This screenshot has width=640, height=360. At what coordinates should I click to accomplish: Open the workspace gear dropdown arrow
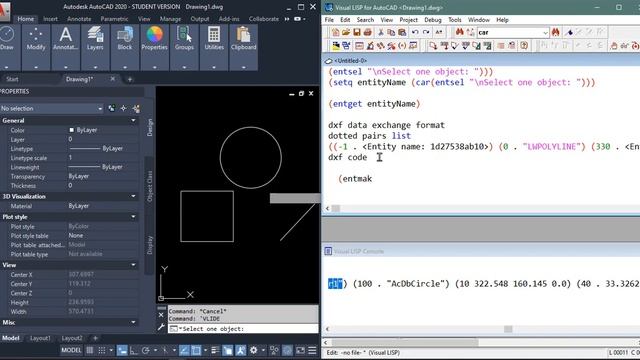[263, 350]
